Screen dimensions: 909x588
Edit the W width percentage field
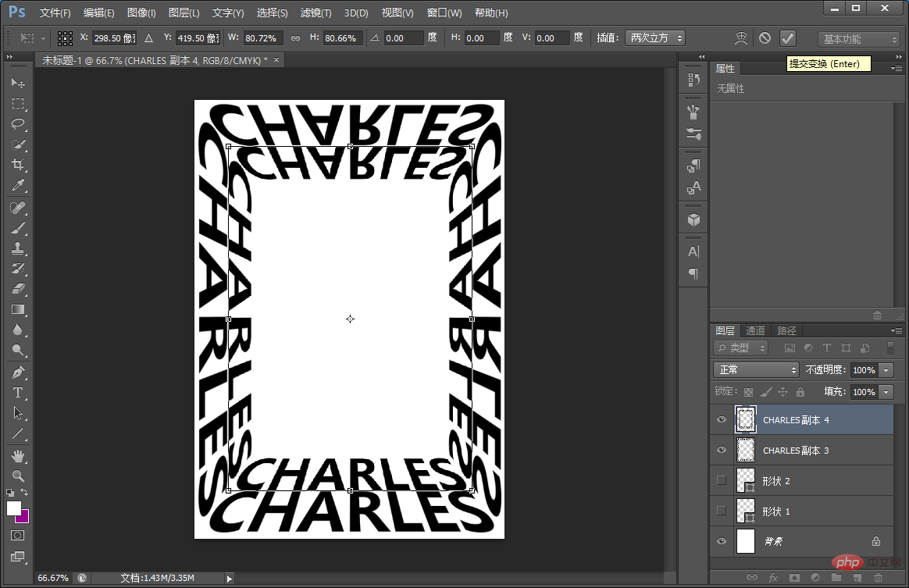click(263, 38)
